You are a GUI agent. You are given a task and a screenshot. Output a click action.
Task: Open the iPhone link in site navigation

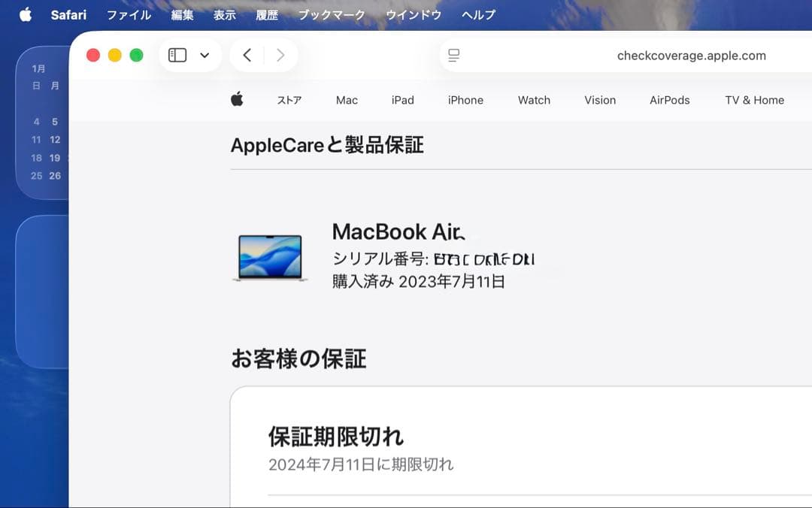465,100
